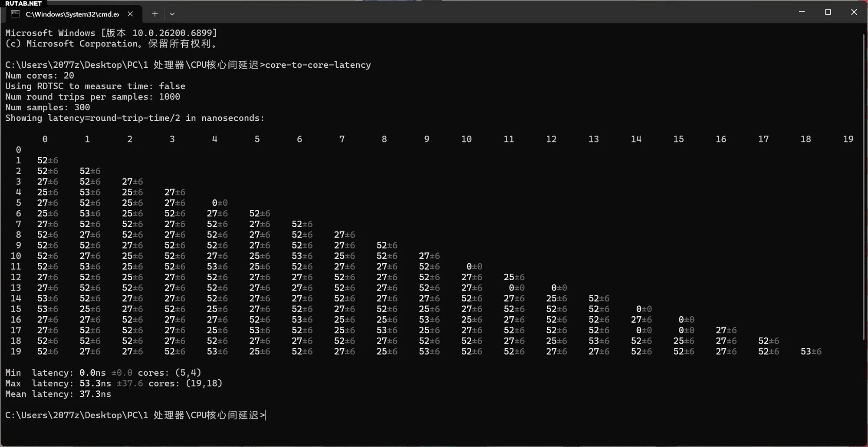Screen dimensions: 868x447
Task: Click the RUTAB.NET watermark label
Action: [23, 3]
